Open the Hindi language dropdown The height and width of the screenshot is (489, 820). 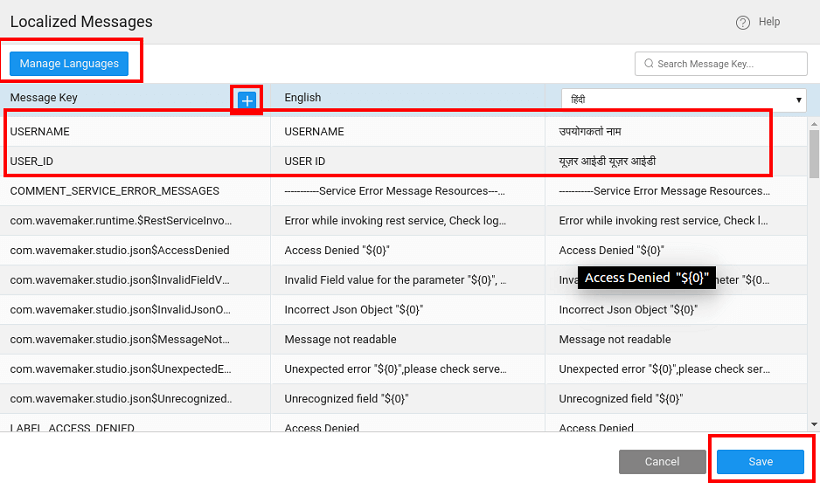pyautogui.click(x=684, y=99)
